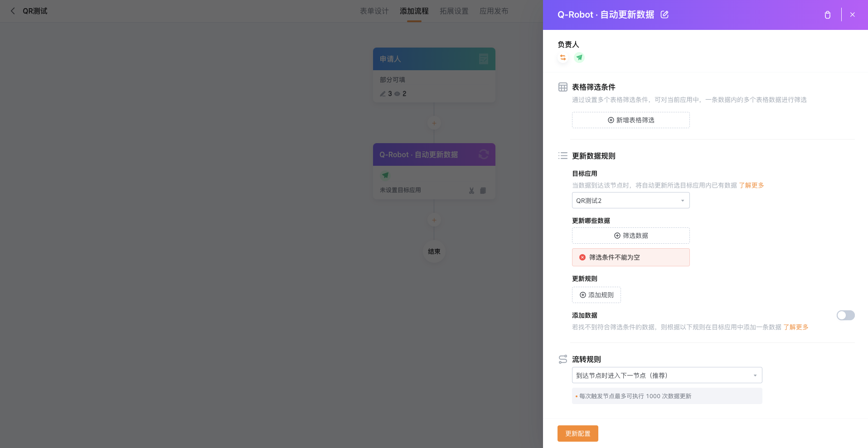This screenshot has width=868, height=448.
Task: Open 了解更多 link under 添加数据
Action: pyautogui.click(x=795, y=327)
